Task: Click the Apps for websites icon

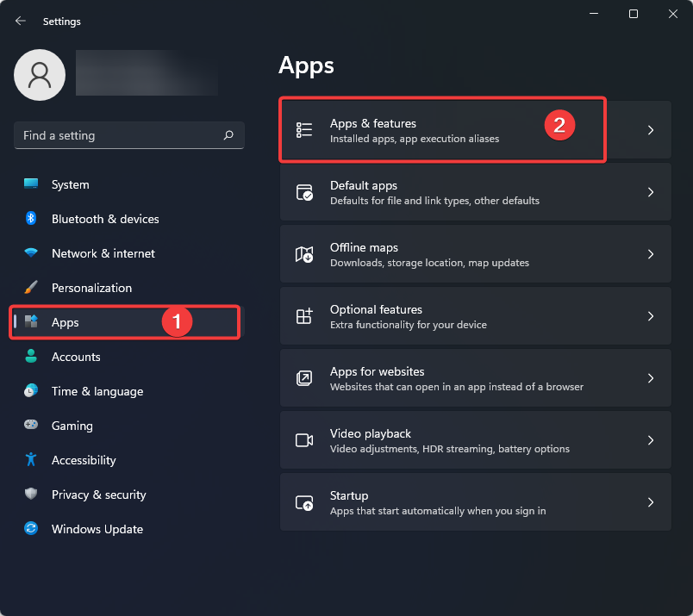Action: [x=304, y=378]
